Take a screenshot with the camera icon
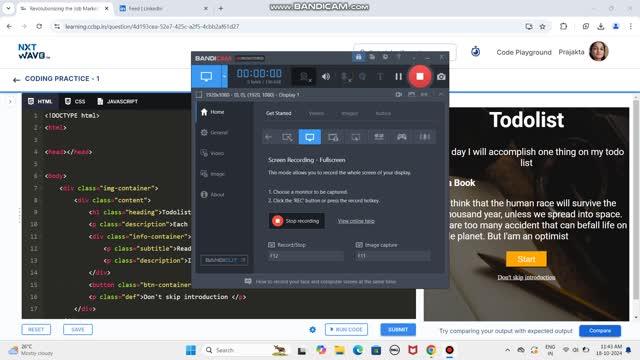Image resolution: width=640 pixels, height=360 pixels. (x=441, y=76)
